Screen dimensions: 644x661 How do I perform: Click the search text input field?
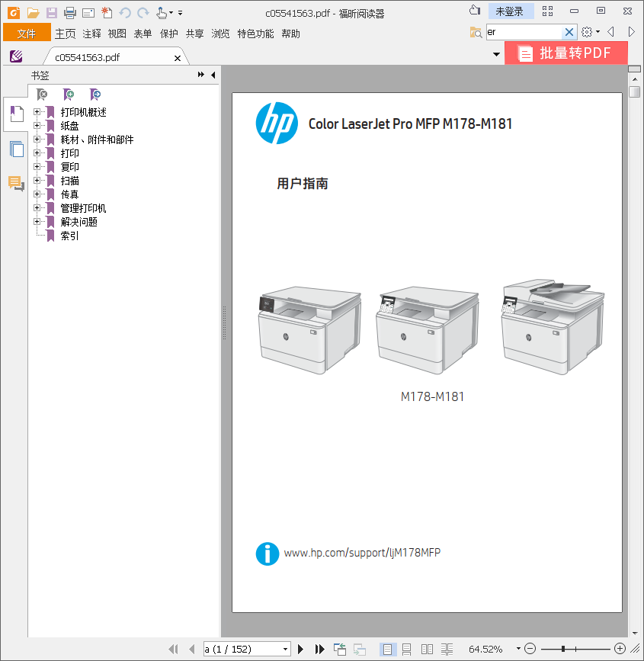[x=524, y=32]
